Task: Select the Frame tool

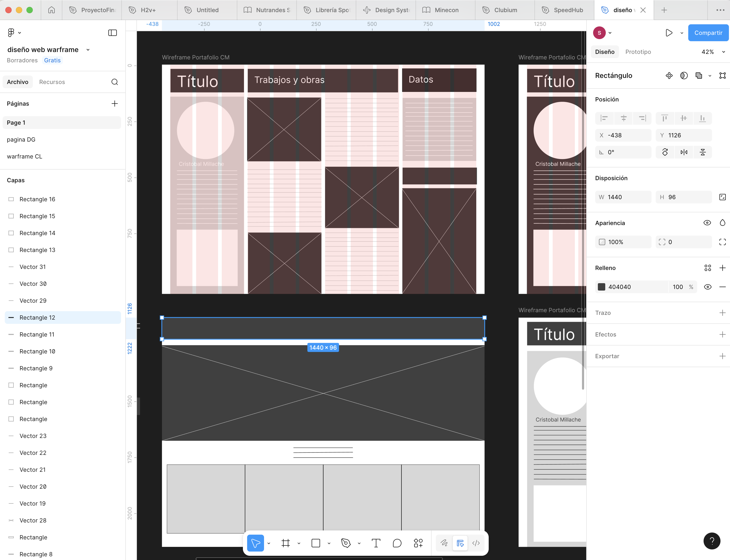Action: coord(285,543)
